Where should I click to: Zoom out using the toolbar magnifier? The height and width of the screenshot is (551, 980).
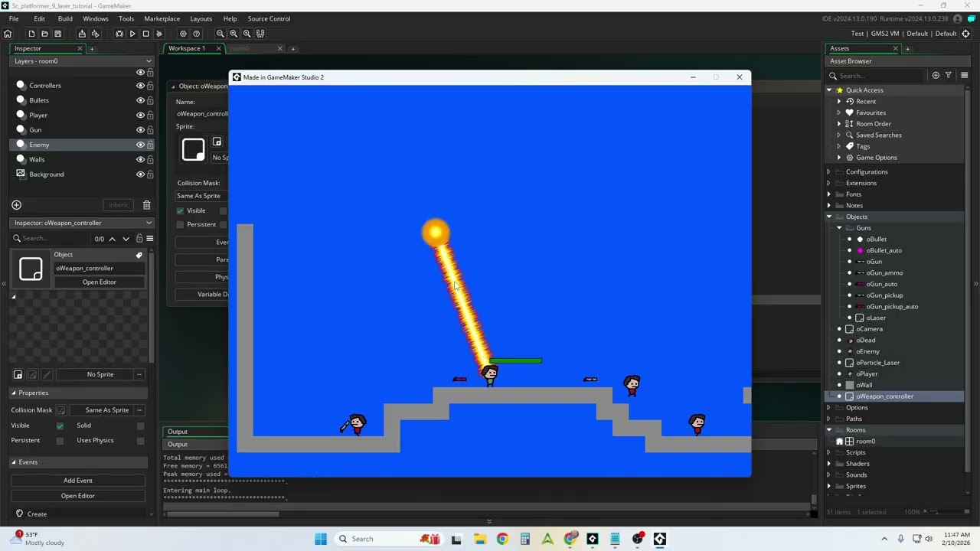click(220, 34)
